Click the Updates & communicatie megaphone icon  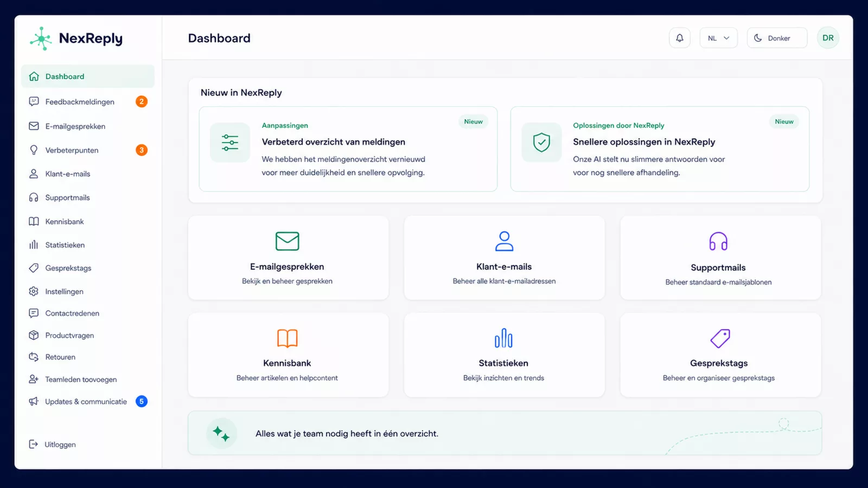coord(34,402)
